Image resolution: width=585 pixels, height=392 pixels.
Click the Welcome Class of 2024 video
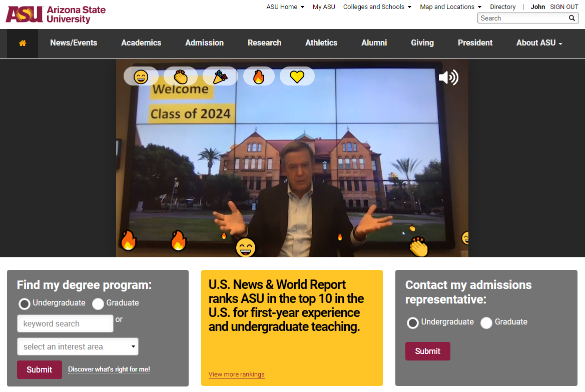292,158
